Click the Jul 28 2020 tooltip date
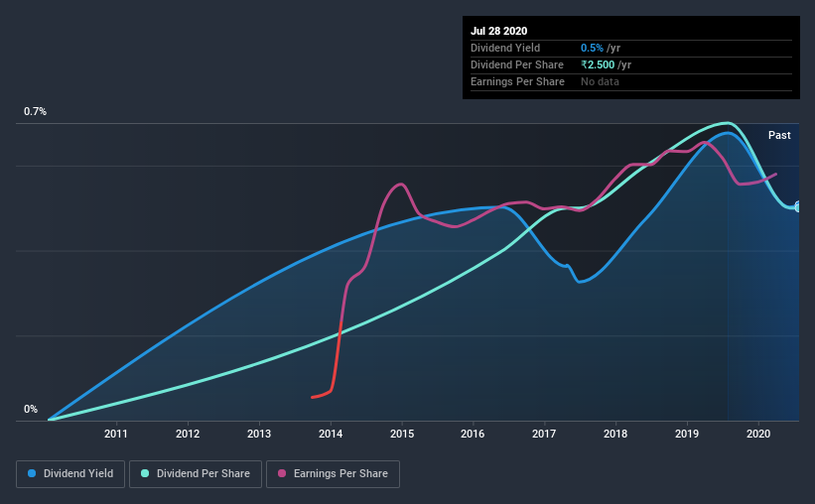The width and height of the screenshot is (815, 504). [x=499, y=31]
